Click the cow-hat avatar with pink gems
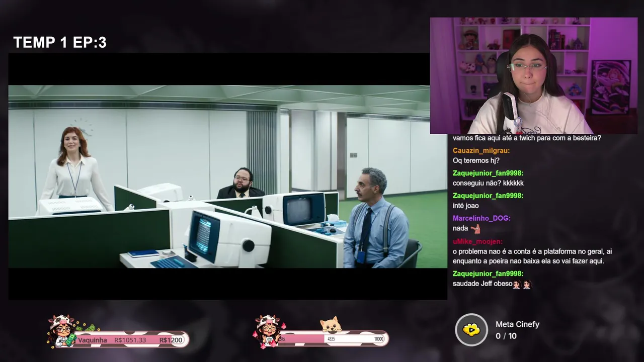This screenshot has height=362, width=644. [x=268, y=331]
